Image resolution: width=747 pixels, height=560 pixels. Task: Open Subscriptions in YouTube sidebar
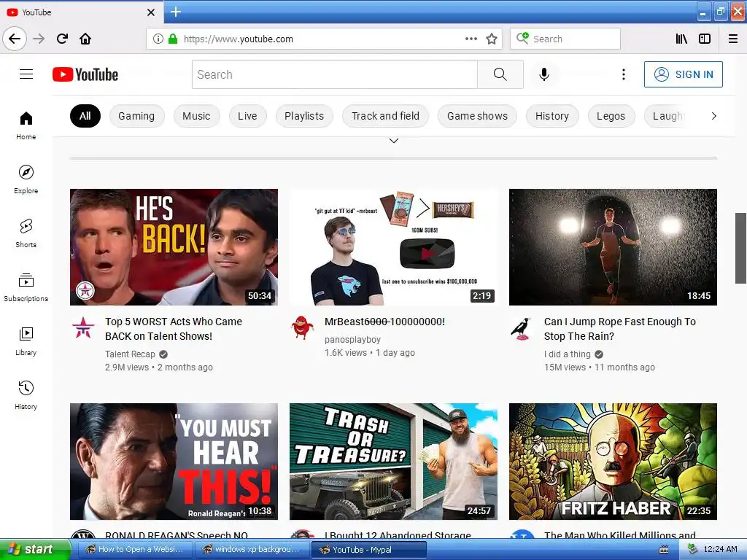pyautogui.click(x=26, y=287)
